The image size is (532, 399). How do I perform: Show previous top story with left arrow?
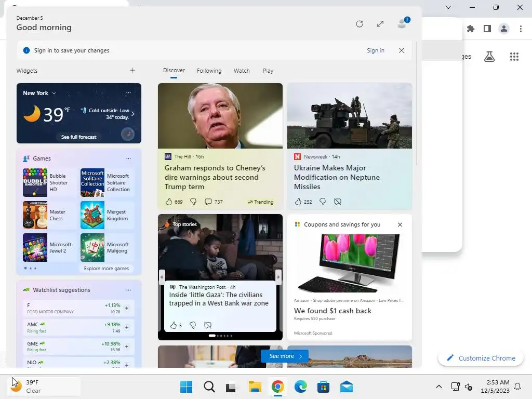tap(162, 277)
